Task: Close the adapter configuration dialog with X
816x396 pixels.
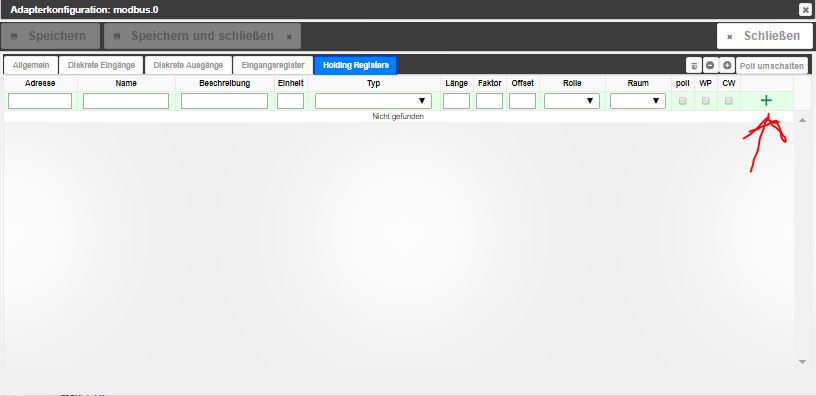Action: [x=805, y=9]
